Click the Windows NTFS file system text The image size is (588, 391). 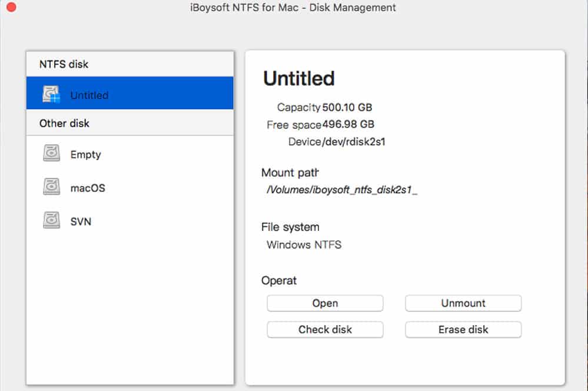(x=304, y=244)
